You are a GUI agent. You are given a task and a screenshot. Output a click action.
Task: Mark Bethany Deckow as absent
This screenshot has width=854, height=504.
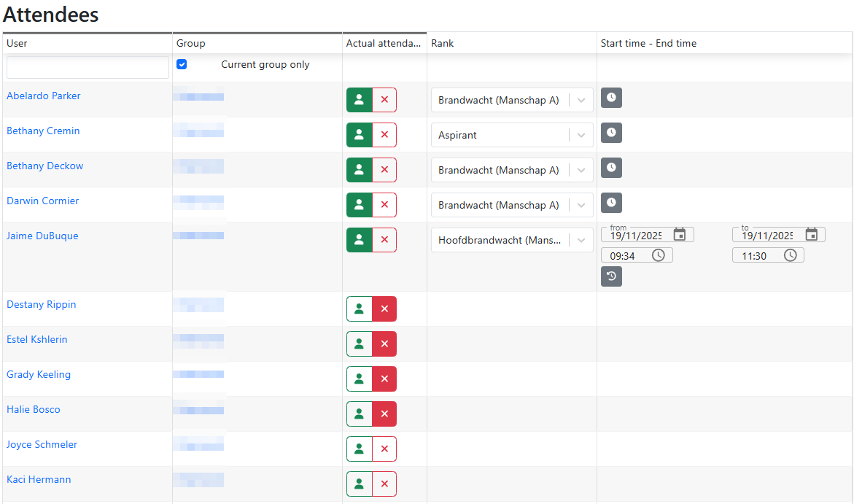384,170
